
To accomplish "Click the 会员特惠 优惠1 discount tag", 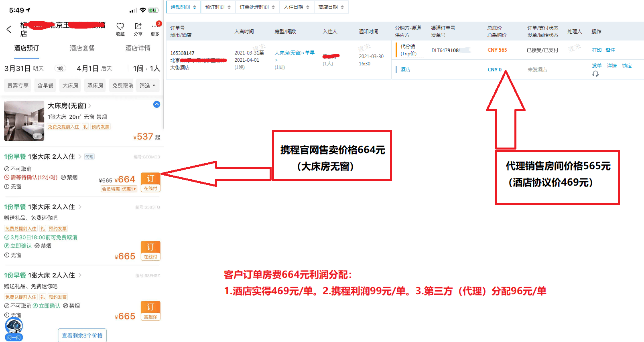I will point(119,189).
